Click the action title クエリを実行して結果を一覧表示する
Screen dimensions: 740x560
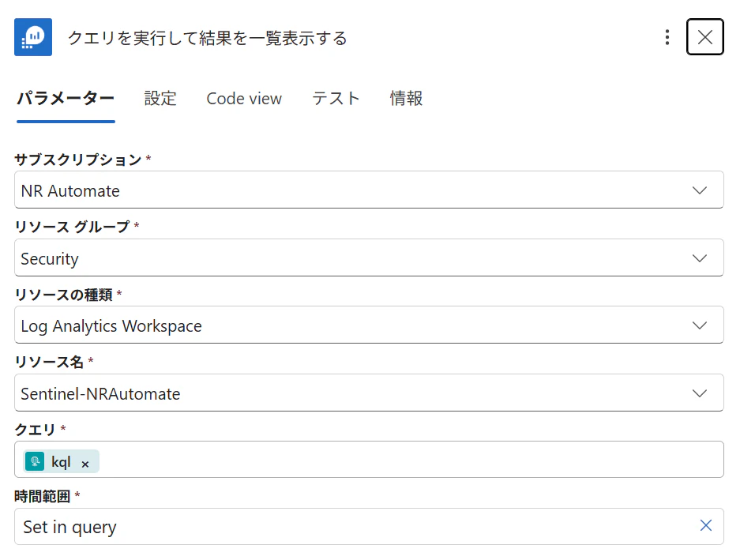(207, 38)
